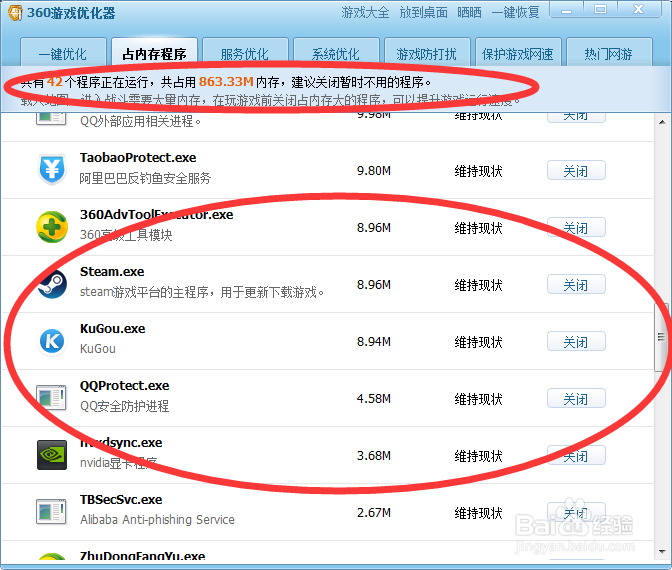Image resolution: width=672 pixels, height=570 pixels.
Task: Click the QQ安全防护进程 description
Action: click(x=124, y=406)
